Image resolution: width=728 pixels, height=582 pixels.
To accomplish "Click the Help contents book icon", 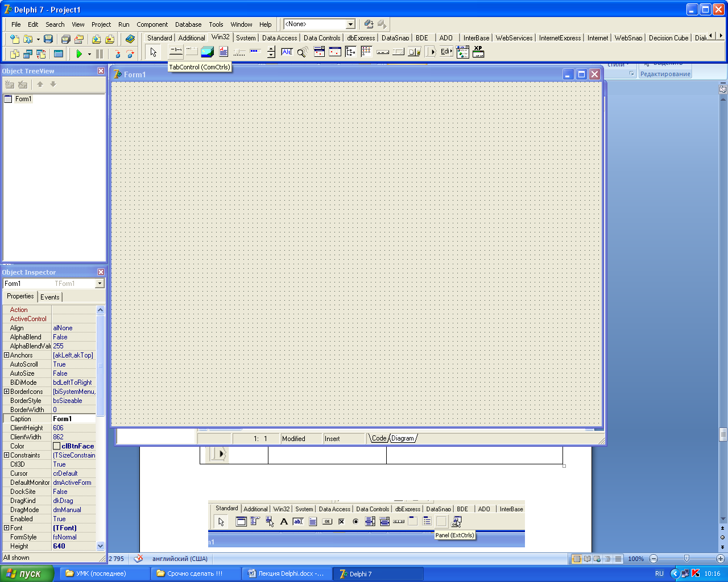I will click(130, 39).
